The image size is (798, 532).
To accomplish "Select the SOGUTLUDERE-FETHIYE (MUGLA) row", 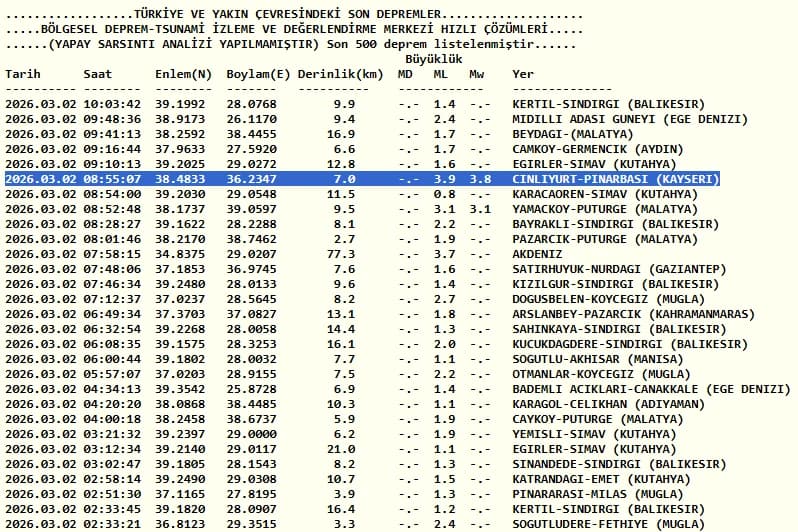I will tap(355, 524).
